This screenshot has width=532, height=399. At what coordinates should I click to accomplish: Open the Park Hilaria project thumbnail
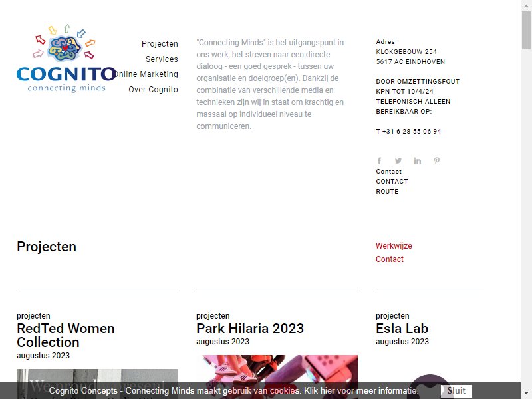click(277, 377)
